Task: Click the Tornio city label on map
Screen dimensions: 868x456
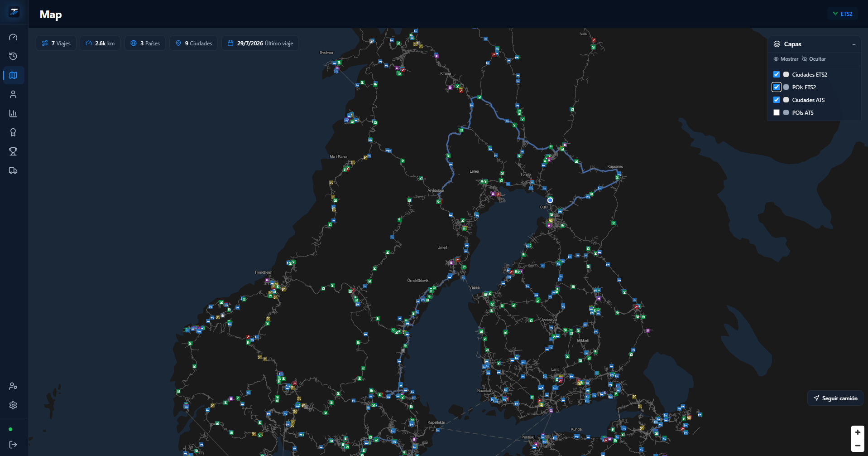Action: pos(525,175)
